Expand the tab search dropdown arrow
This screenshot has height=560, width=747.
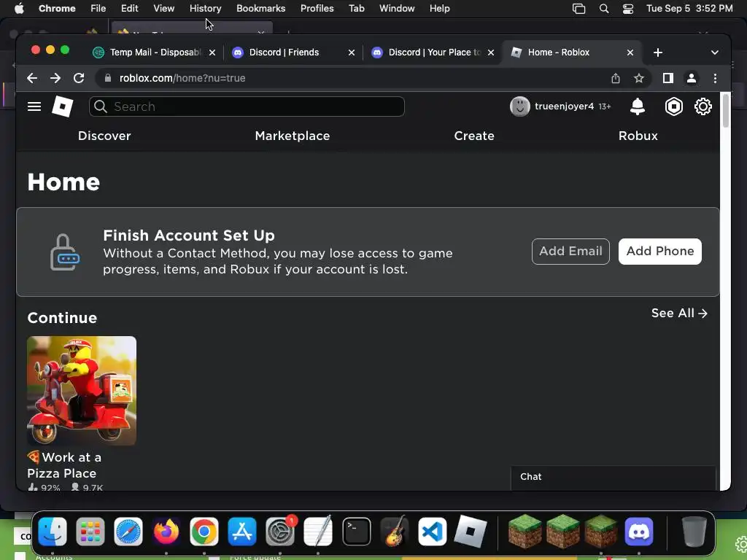715,52
